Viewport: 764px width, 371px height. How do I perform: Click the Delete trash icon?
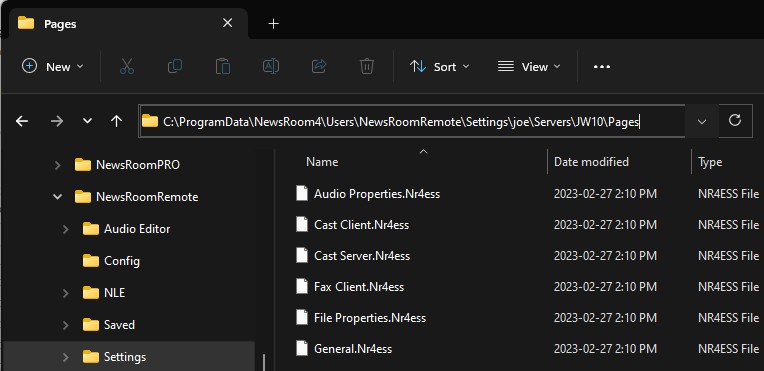point(366,66)
